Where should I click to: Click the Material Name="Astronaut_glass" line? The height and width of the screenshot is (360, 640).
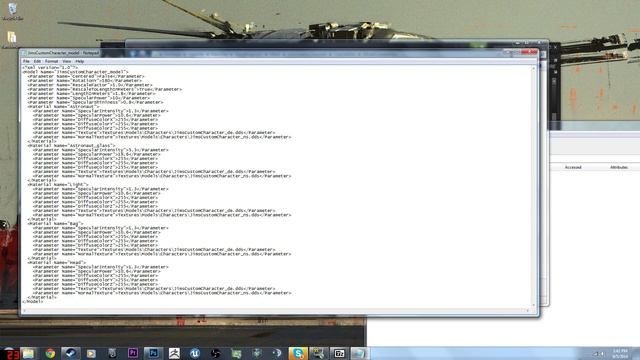click(x=71, y=145)
